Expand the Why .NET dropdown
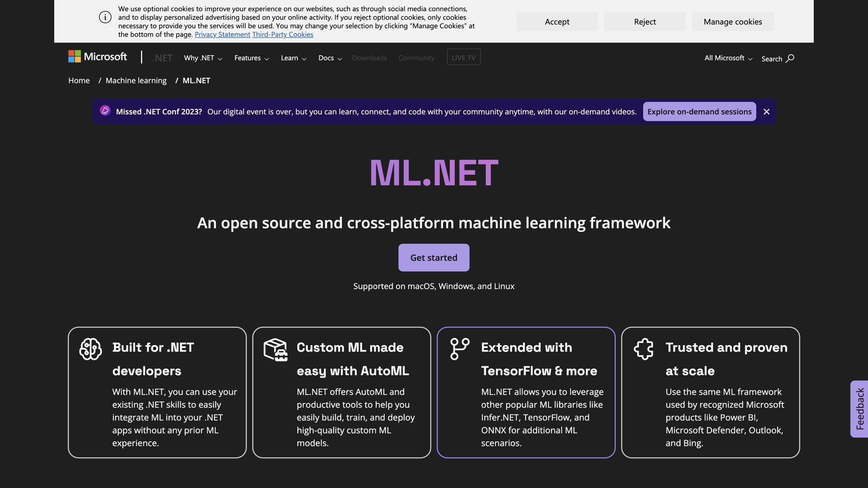 (203, 58)
